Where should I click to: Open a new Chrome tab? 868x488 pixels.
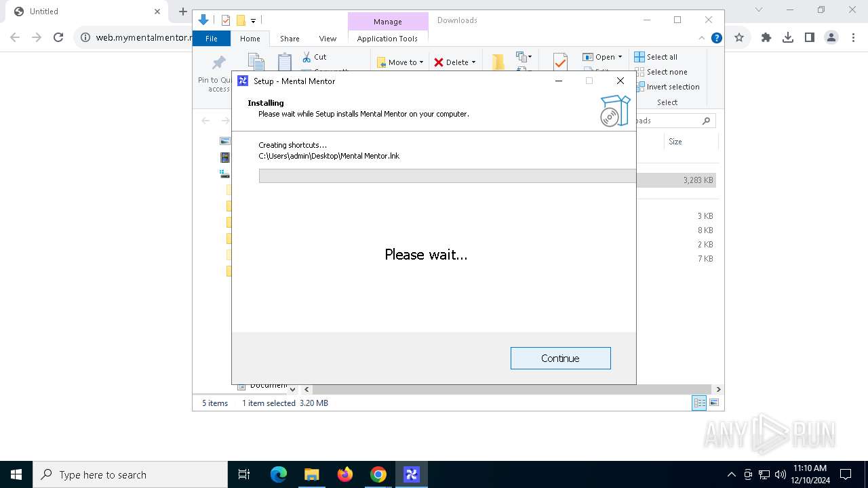(182, 12)
